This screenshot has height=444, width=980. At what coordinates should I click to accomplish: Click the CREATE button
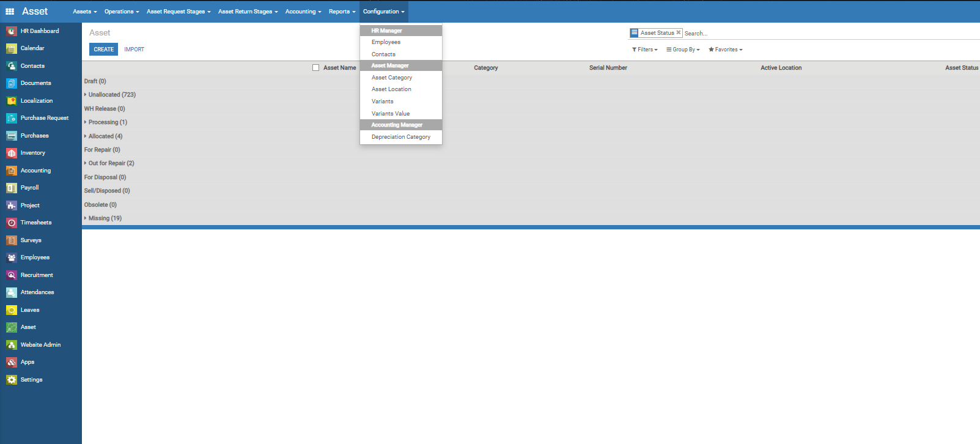pyautogui.click(x=103, y=50)
